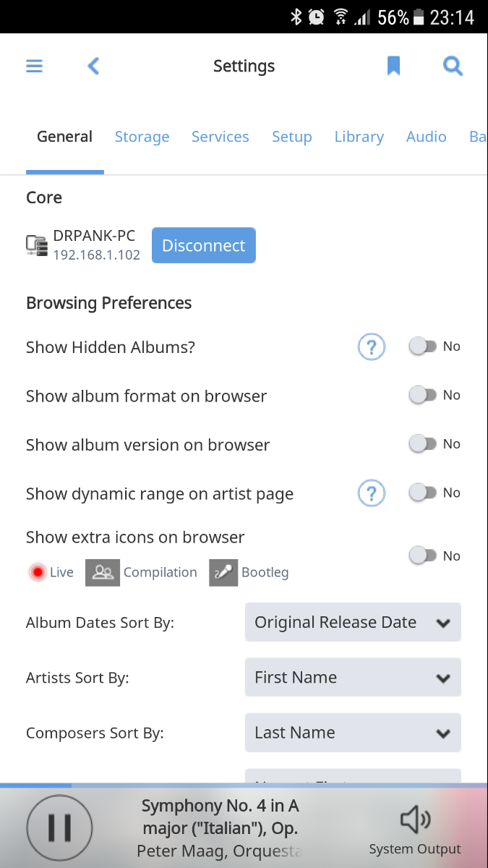Show help for Show Hidden Albums
488x868 pixels.
pyautogui.click(x=372, y=347)
